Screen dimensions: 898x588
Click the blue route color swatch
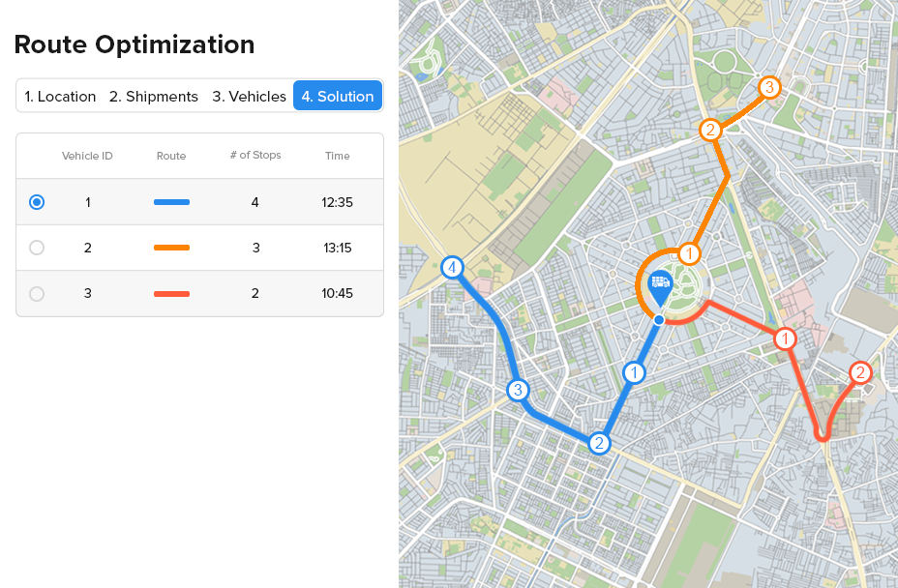[171, 202]
